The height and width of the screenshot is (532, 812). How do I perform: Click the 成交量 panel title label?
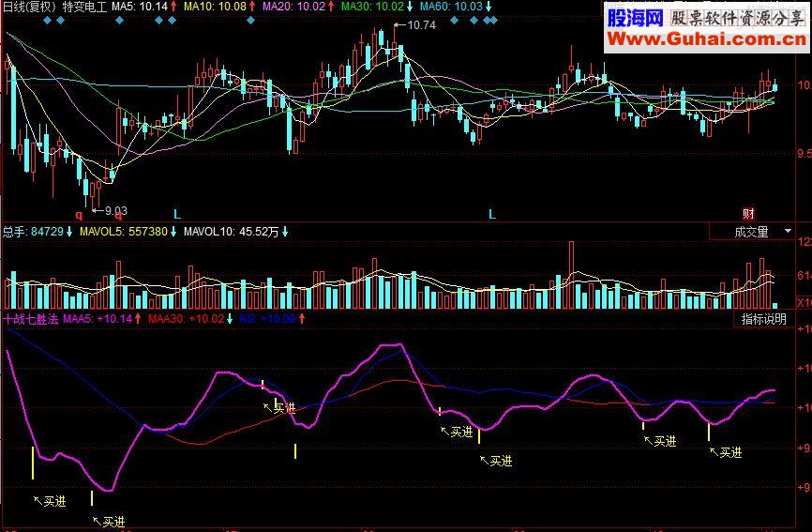tap(751, 232)
